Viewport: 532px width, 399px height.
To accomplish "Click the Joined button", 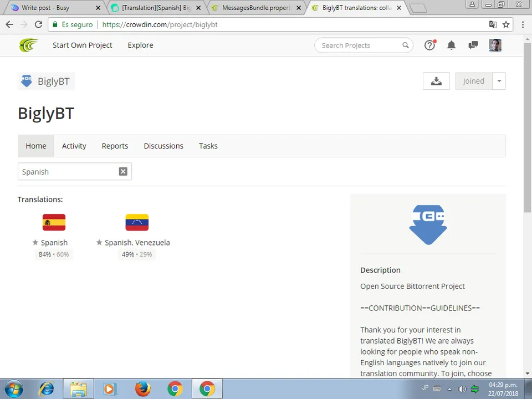I will [x=474, y=81].
